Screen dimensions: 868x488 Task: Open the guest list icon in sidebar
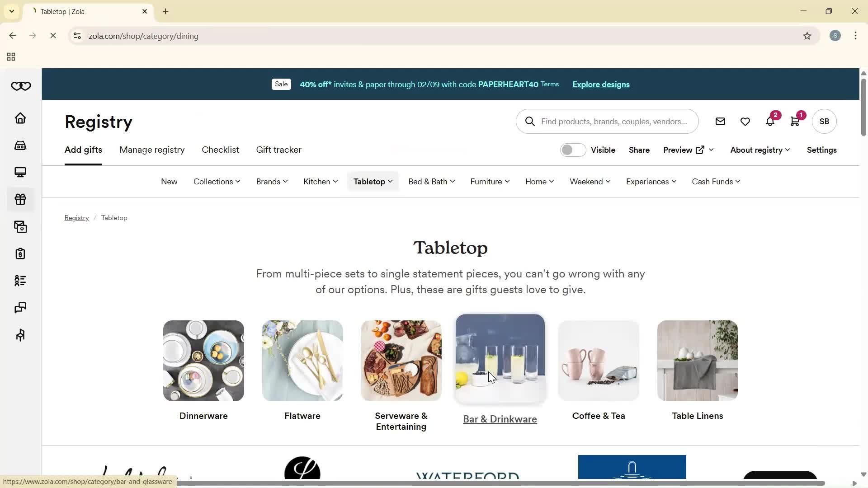(x=20, y=281)
